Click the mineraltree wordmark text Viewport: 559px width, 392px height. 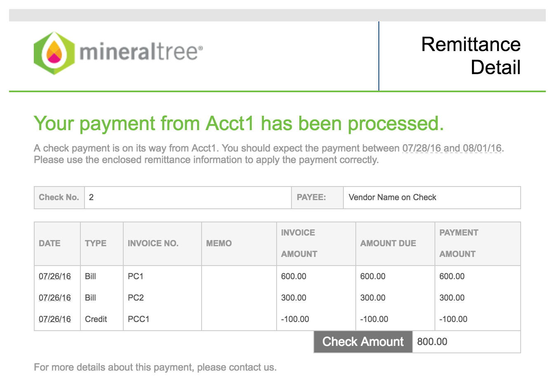click(x=141, y=52)
